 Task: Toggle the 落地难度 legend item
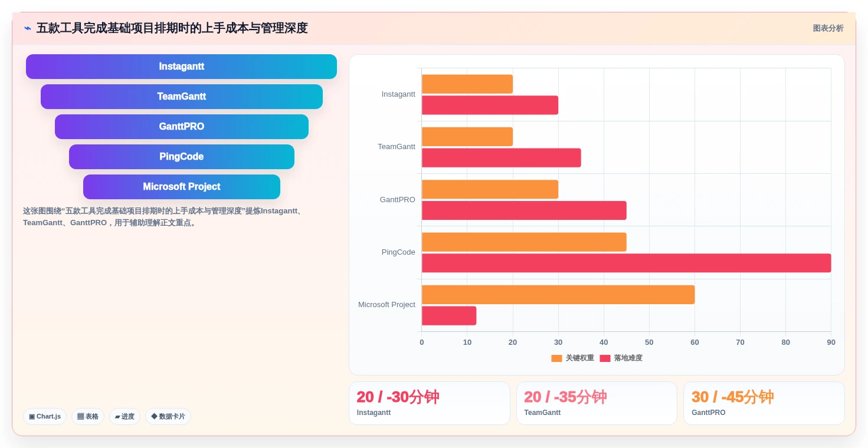pos(621,358)
